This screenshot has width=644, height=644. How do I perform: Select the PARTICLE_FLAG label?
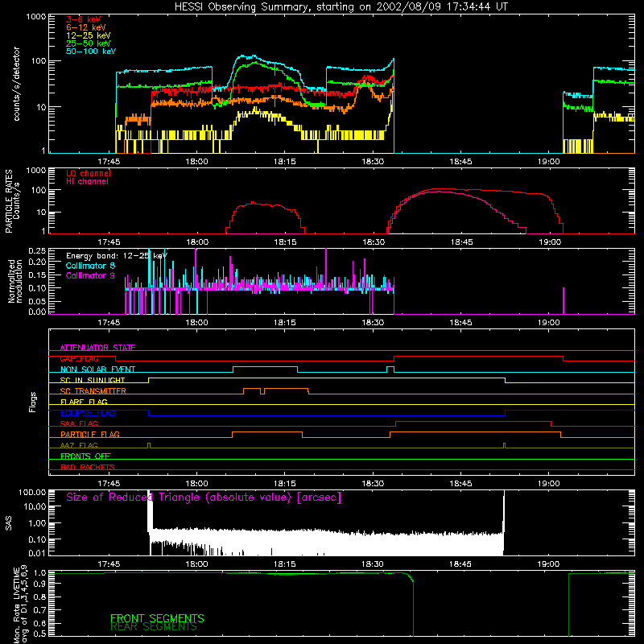(90, 435)
